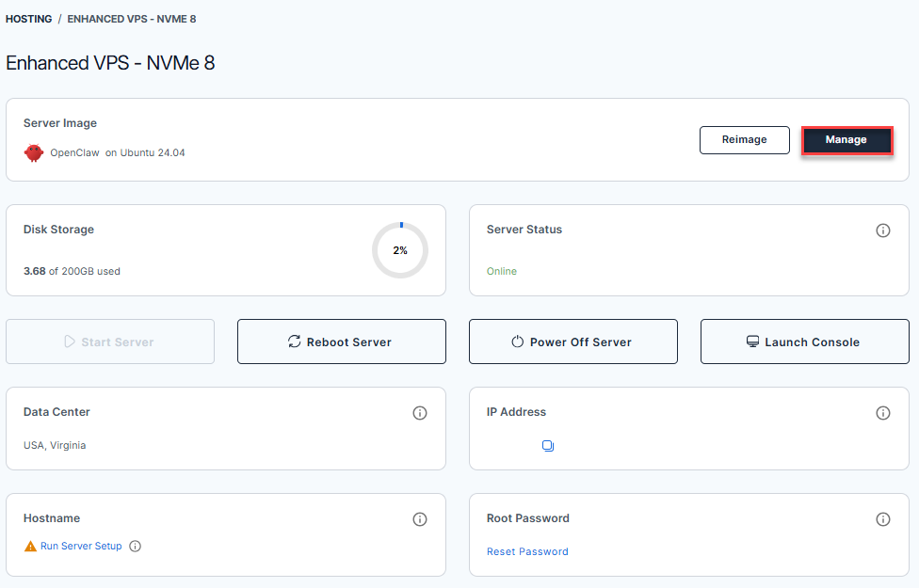Open Data Center info icon

[x=420, y=413]
